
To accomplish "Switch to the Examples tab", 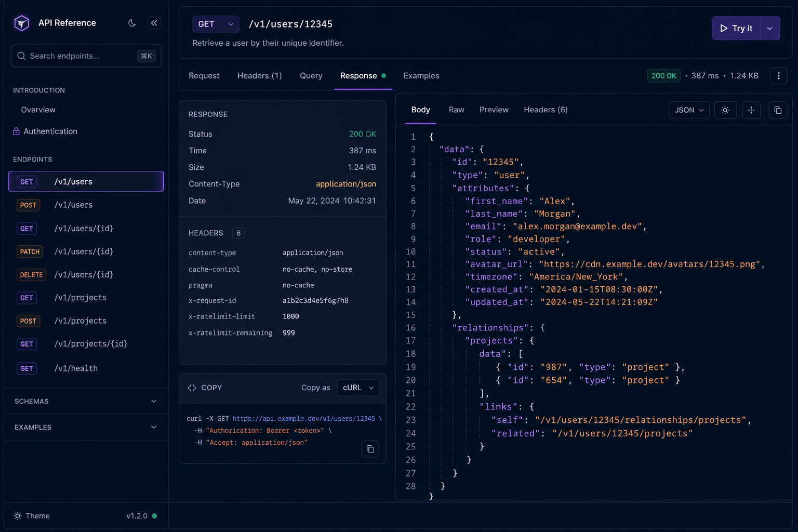I will click(x=421, y=76).
